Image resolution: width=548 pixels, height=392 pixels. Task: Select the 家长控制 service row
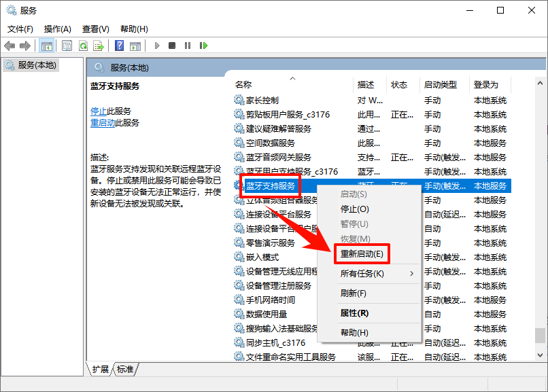(x=371, y=101)
